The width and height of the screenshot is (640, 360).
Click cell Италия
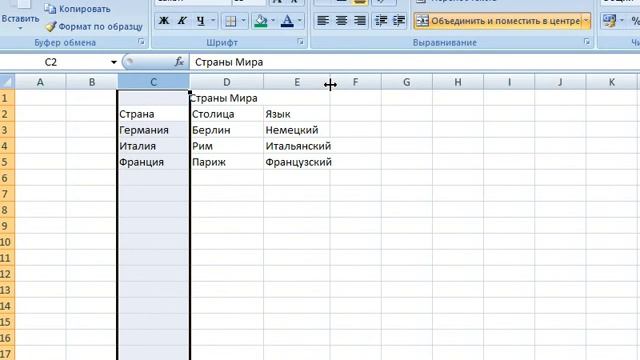tap(153, 146)
